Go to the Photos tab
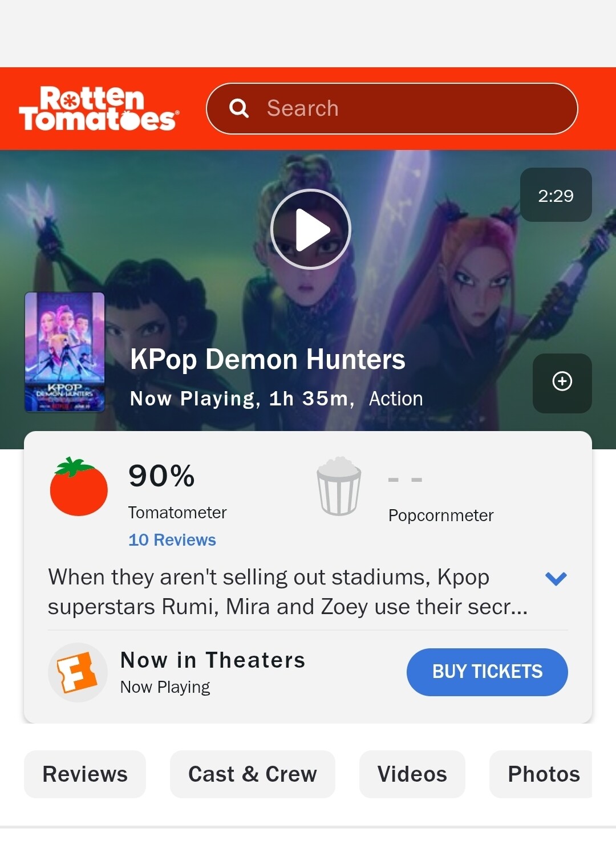The image size is (616, 857). point(541,774)
